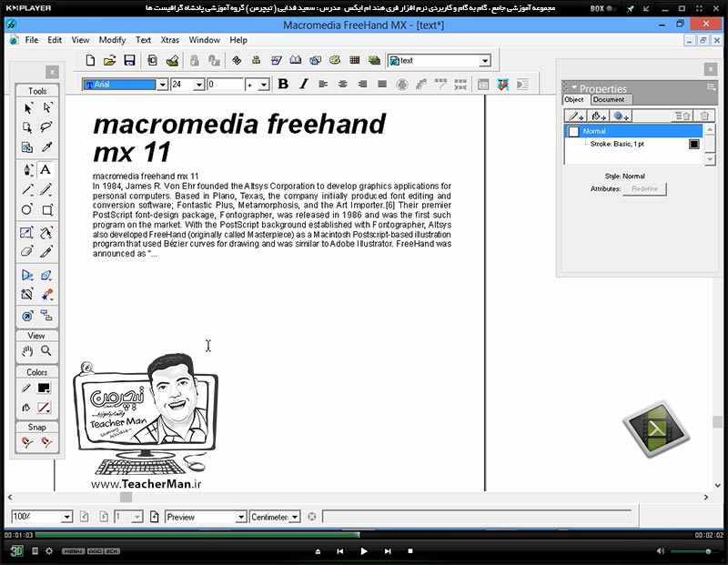Open the Swatches grid icon

point(355,60)
